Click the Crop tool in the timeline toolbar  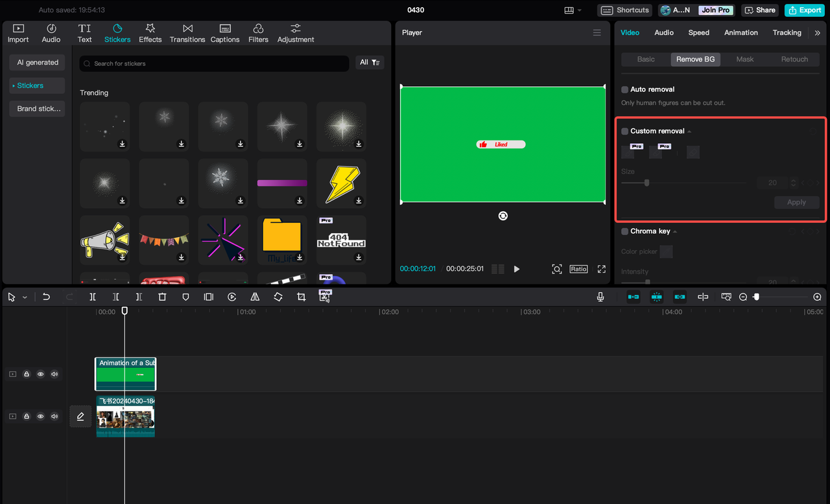301,297
